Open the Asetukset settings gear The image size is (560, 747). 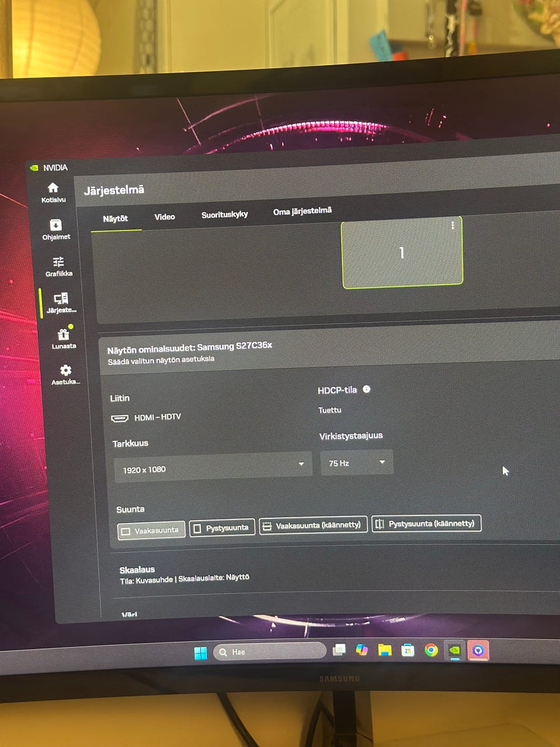(65, 375)
